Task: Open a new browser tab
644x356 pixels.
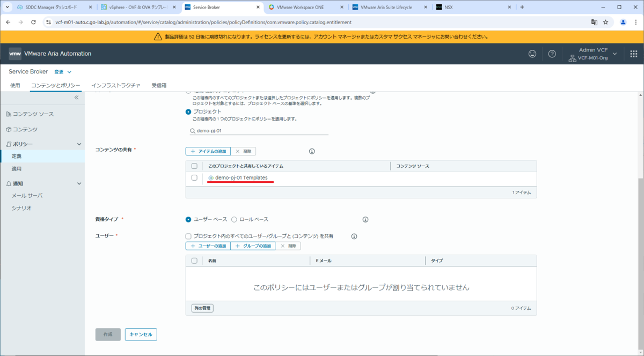Action: tap(522, 7)
